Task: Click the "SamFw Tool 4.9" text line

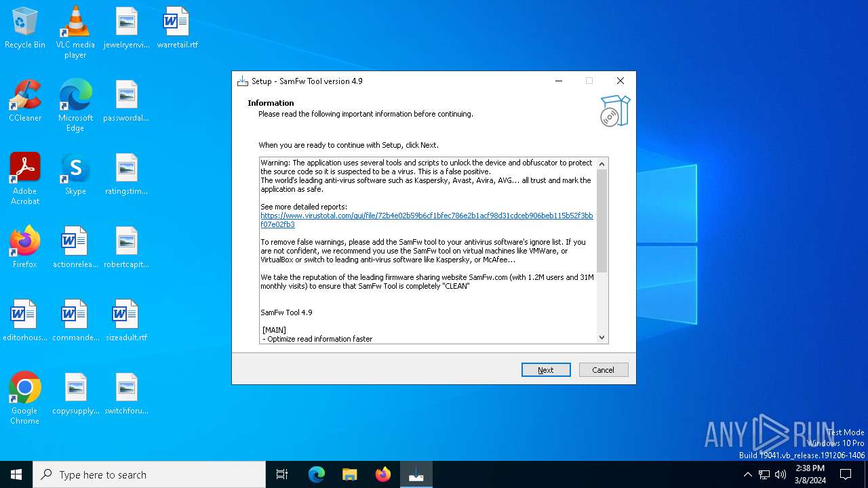Action: (x=286, y=312)
